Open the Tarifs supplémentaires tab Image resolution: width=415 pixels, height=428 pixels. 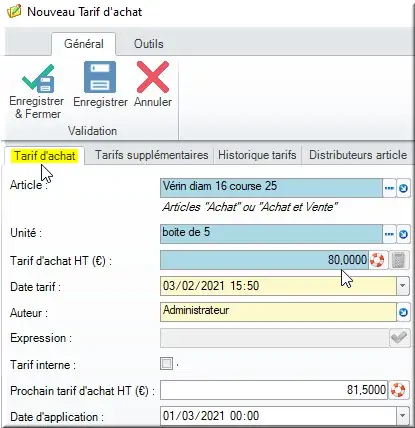[x=152, y=155]
